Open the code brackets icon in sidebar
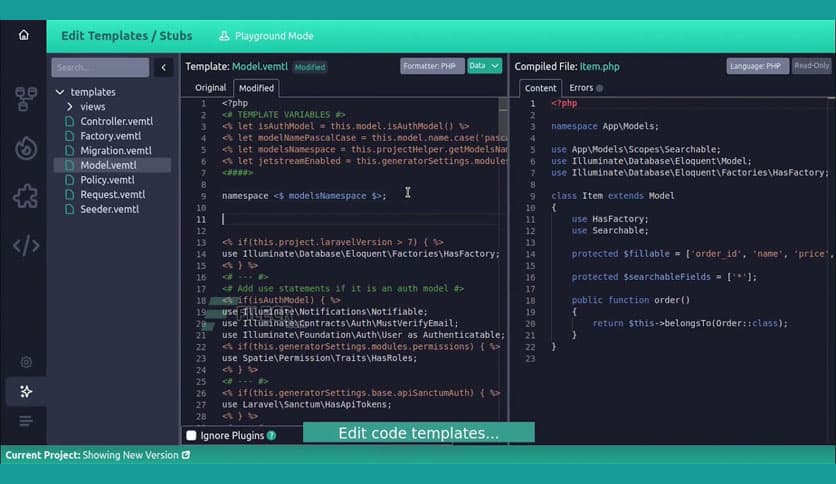Image resolution: width=836 pixels, height=484 pixels. pyautogui.click(x=26, y=246)
